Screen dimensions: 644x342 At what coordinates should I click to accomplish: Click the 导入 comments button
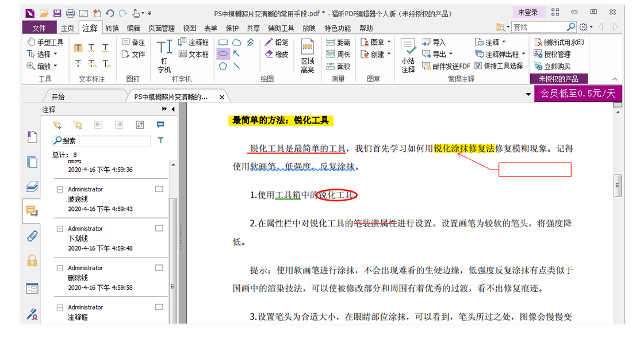pyautogui.click(x=434, y=43)
